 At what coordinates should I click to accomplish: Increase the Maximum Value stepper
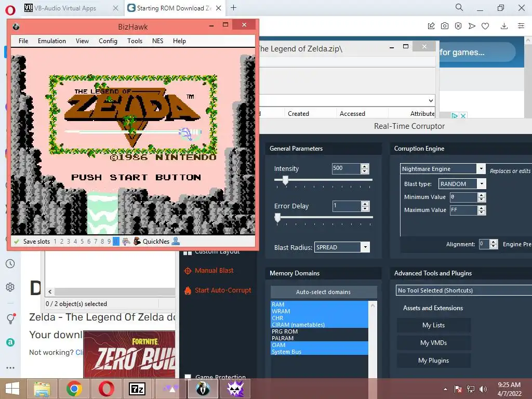click(482, 208)
